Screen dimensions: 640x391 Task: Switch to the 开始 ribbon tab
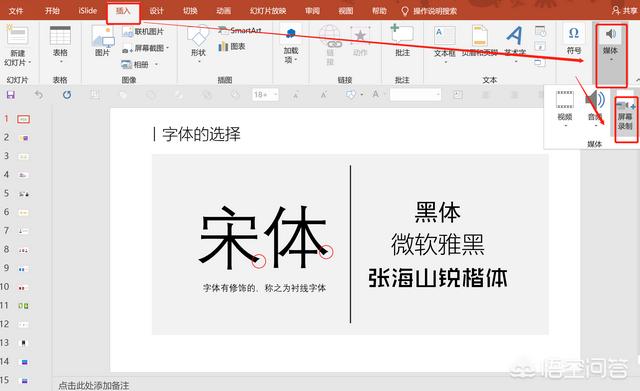tap(52, 11)
